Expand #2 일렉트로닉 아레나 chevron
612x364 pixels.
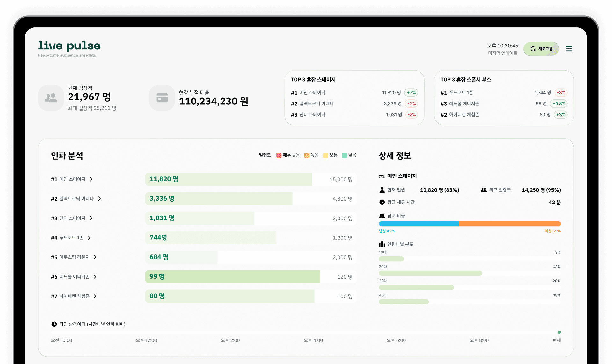pos(99,199)
